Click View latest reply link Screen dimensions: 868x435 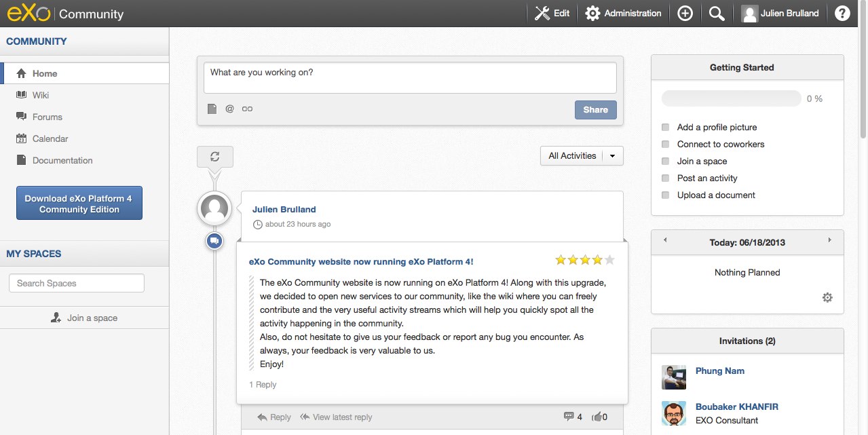point(336,417)
